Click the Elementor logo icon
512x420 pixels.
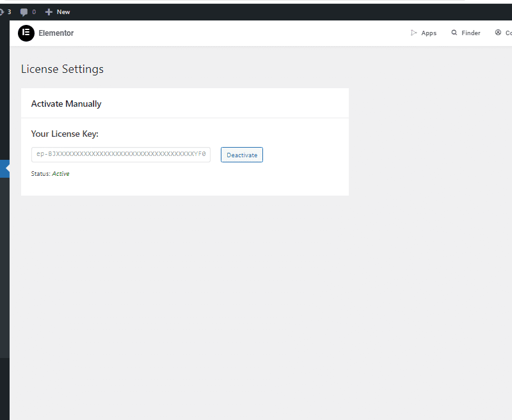(26, 33)
